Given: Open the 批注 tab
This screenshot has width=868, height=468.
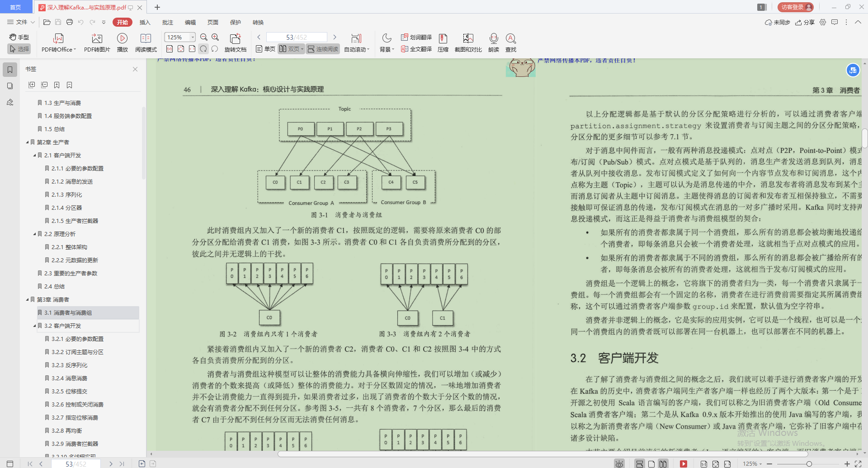Looking at the screenshot, I should point(167,22).
